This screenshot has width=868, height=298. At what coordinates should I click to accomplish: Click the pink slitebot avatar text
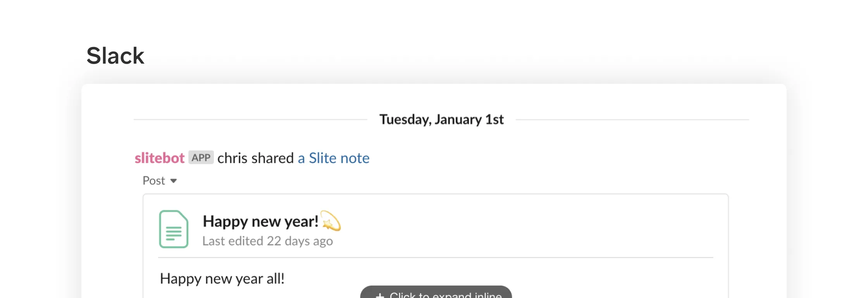coord(159,158)
